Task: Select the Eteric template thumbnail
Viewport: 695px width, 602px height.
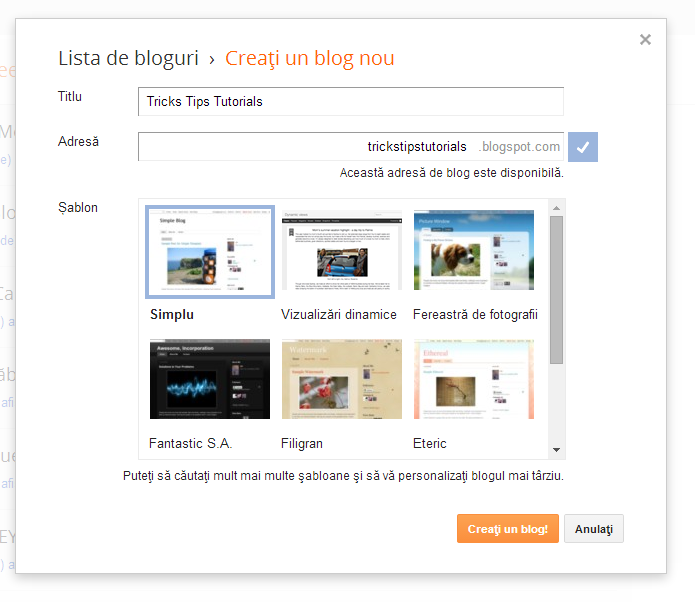Action: [x=474, y=379]
